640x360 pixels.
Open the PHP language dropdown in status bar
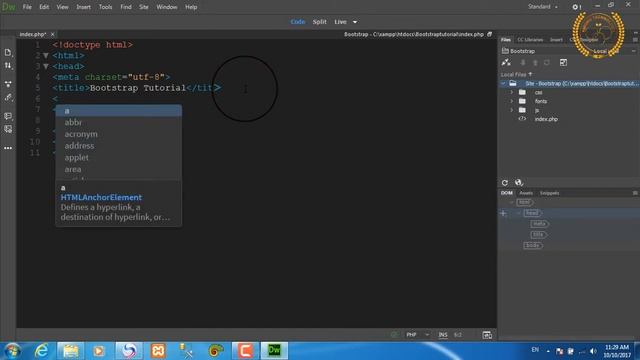[x=418, y=335]
